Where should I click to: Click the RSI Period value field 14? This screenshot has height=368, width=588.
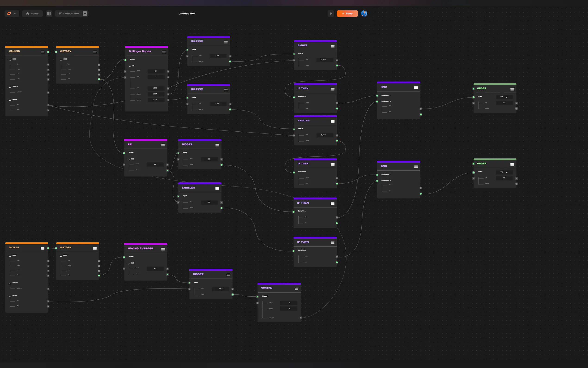pyautogui.click(x=155, y=165)
